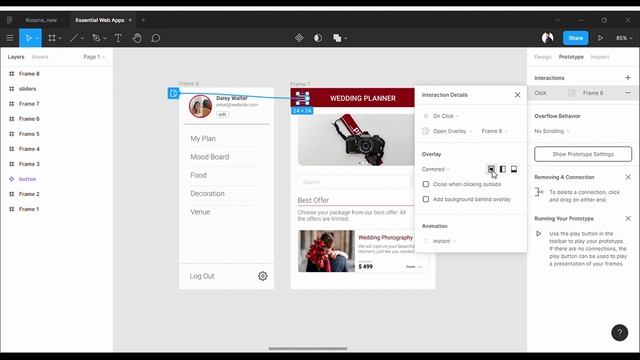Remove the Click interaction with minus icon

pyautogui.click(x=628, y=93)
